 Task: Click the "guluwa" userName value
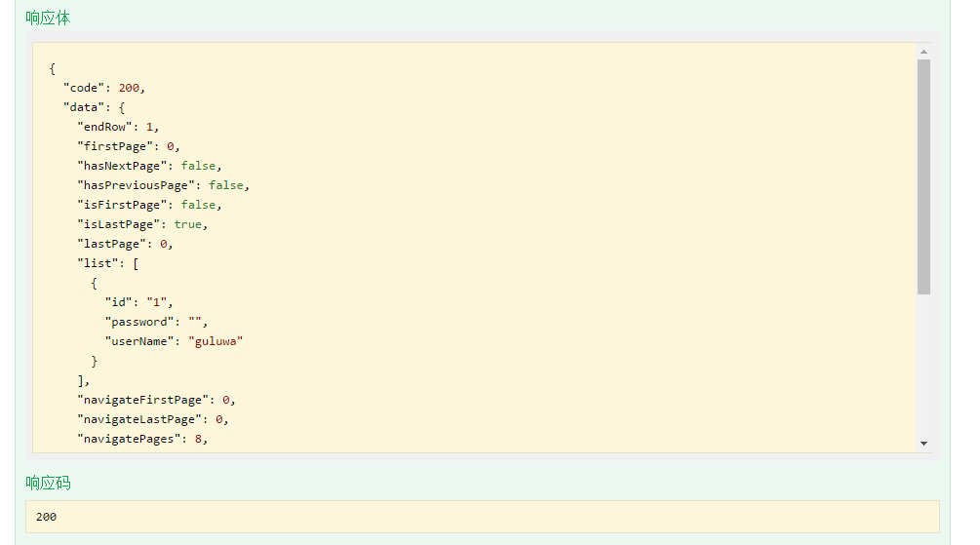pyautogui.click(x=216, y=341)
